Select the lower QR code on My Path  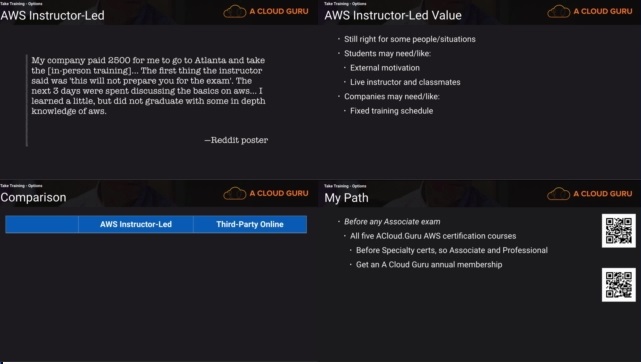619,285
